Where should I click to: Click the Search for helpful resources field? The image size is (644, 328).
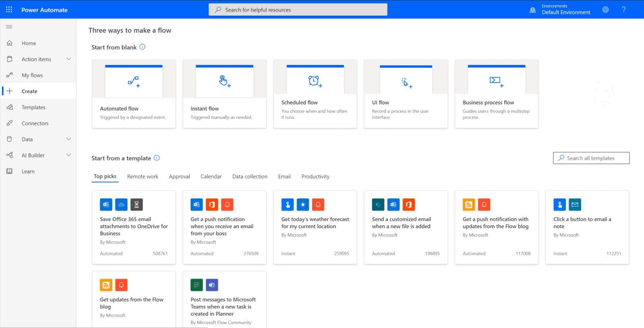pyautogui.click(x=298, y=10)
